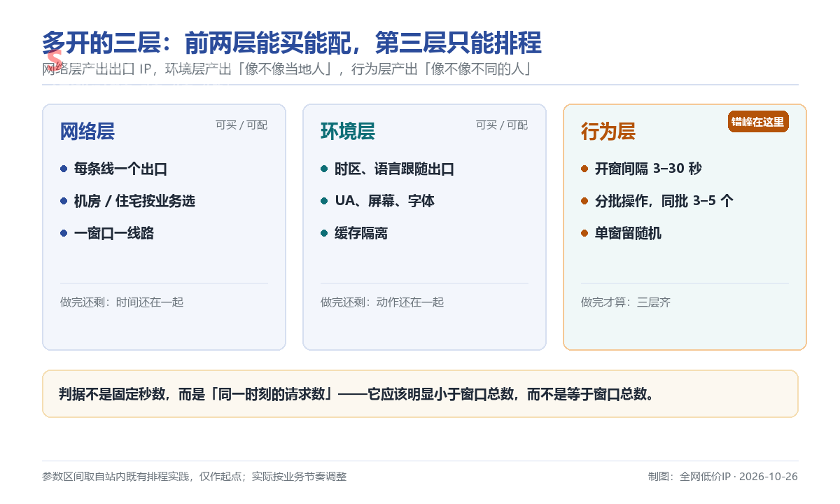Click the 判据不是固定秒数 callout sentence
Image resolution: width=840 pixels, height=504 pixels.
pyautogui.click(x=357, y=394)
